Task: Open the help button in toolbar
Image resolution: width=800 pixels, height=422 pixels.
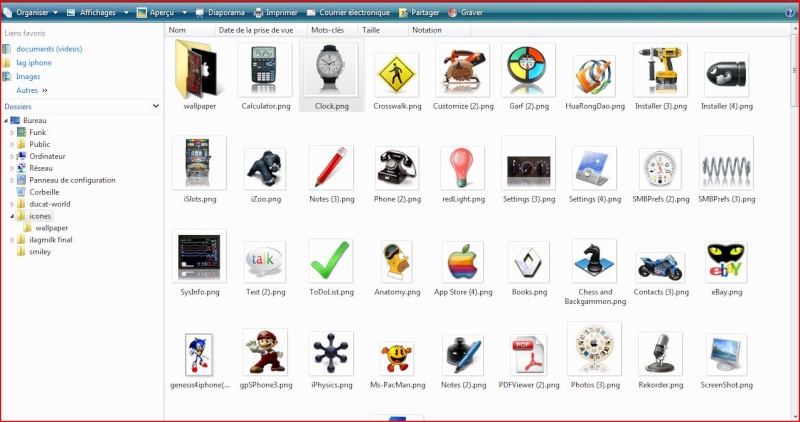Action: pos(789,13)
